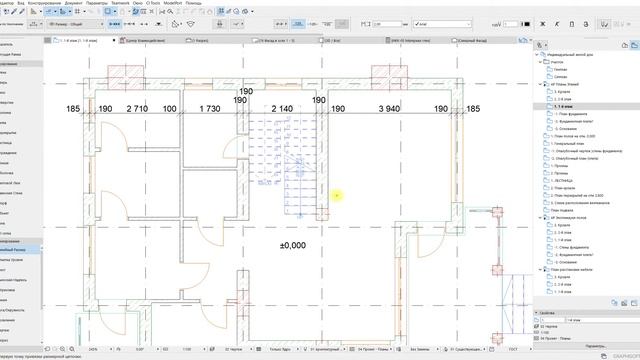The image size is (640, 360).
Task: Click the pencil icon in top toolbar
Action: (14, 11)
